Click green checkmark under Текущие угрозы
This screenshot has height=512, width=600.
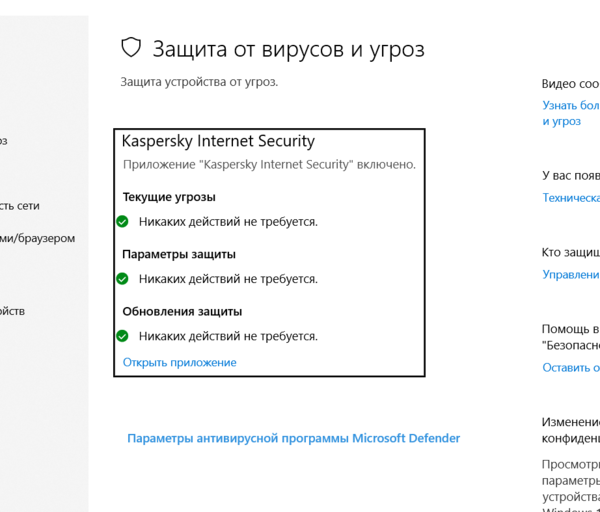pyautogui.click(x=123, y=222)
